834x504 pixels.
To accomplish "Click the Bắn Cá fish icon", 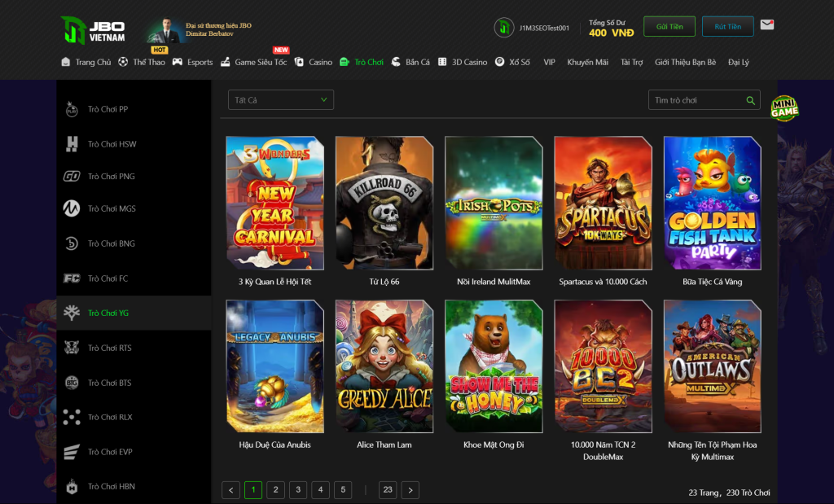I will tap(396, 62).
